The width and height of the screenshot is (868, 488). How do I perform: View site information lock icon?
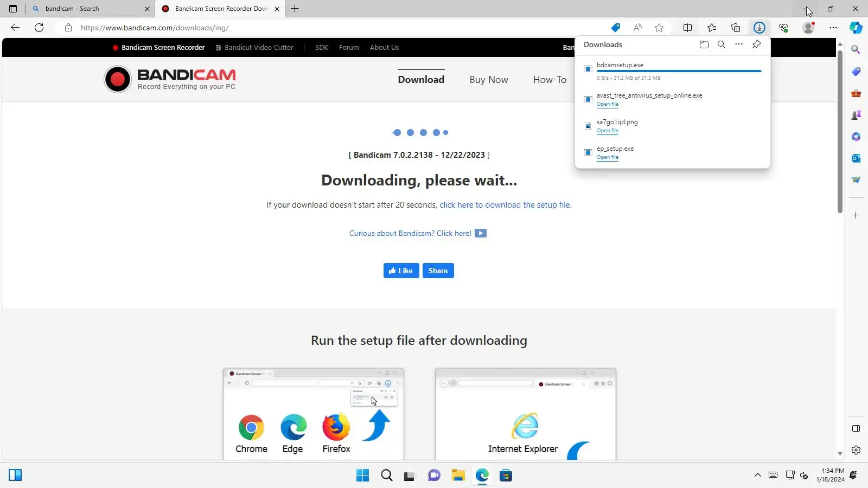[68, 28]
